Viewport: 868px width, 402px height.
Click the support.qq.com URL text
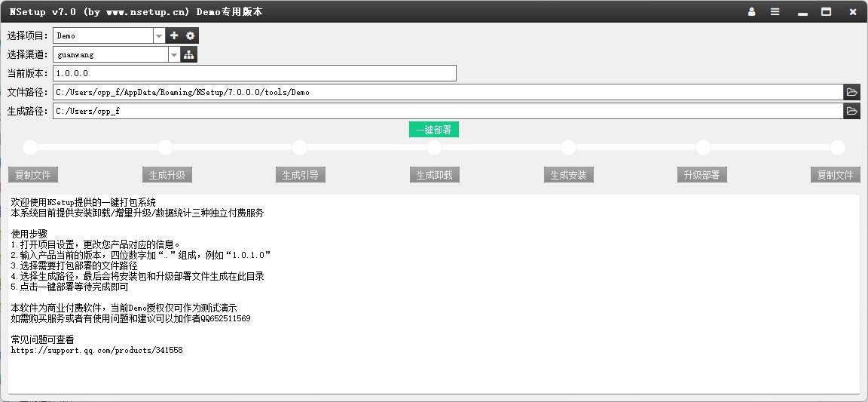(97, 351)
